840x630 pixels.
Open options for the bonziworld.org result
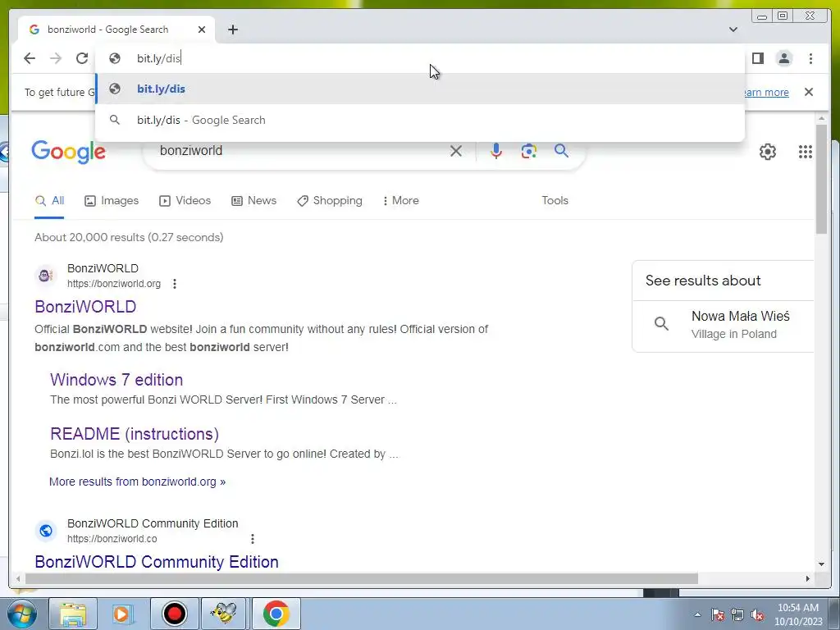tap(175, 284)
